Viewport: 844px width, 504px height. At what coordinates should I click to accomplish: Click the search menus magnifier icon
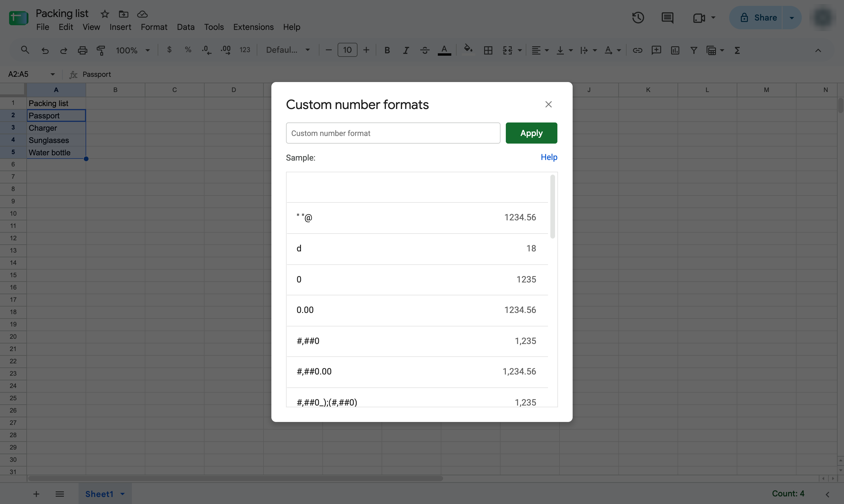coord(25,50)
